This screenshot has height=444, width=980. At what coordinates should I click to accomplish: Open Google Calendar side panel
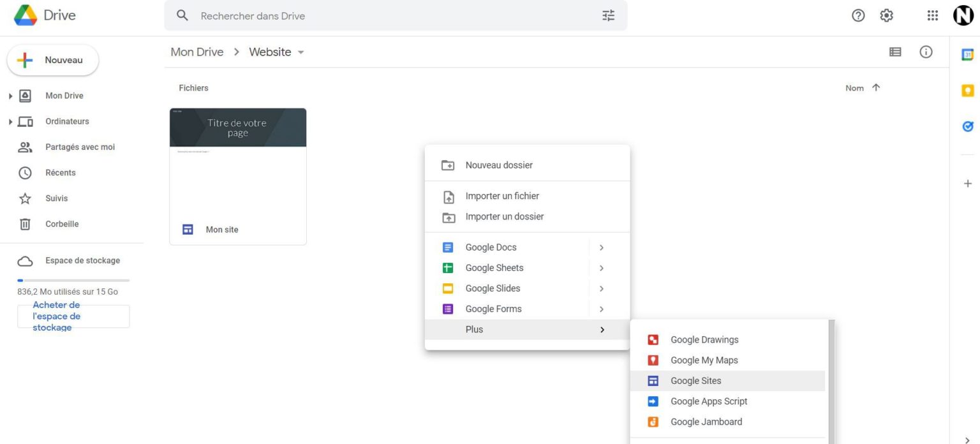tap(967, 55)
